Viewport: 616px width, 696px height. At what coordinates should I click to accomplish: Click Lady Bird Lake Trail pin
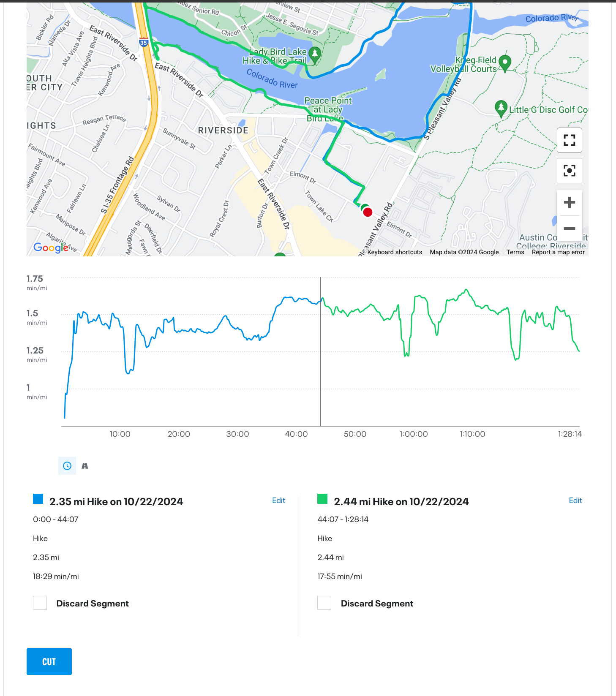coord(314,54)
